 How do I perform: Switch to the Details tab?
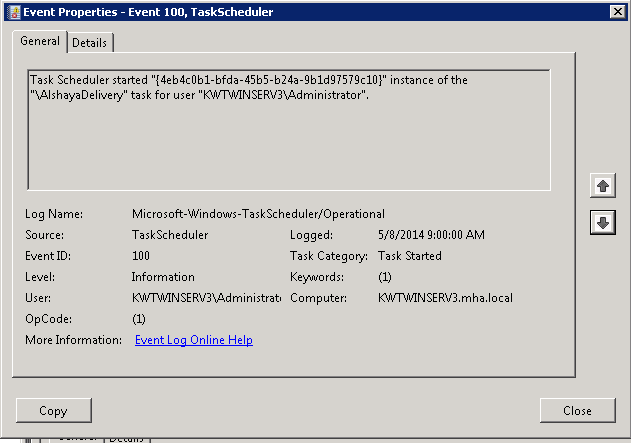tap(90, 43)
